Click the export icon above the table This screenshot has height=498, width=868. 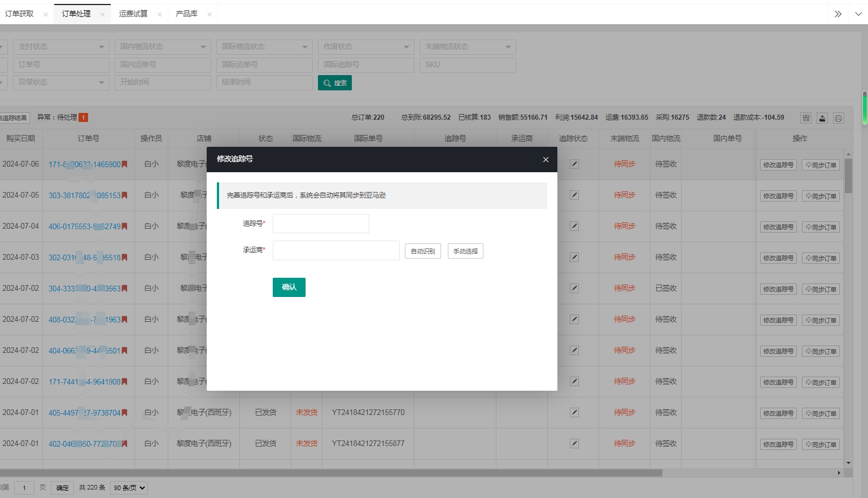[822, 118]
